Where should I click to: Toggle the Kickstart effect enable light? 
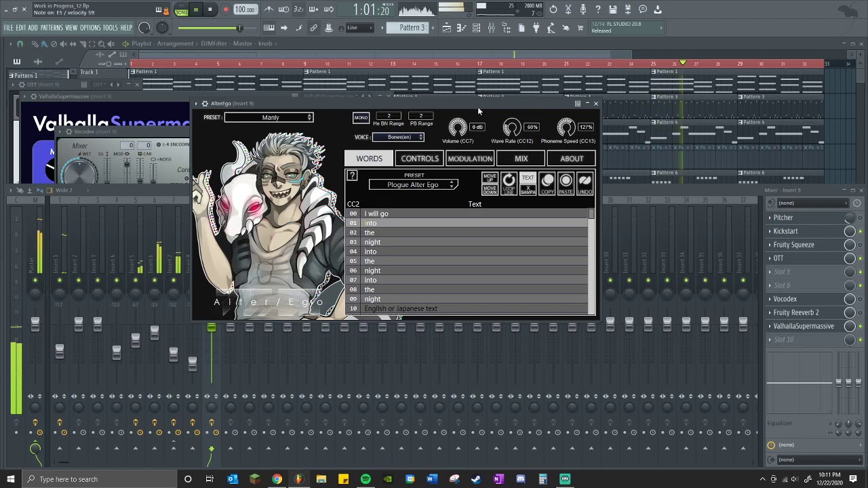click(861, 232)
